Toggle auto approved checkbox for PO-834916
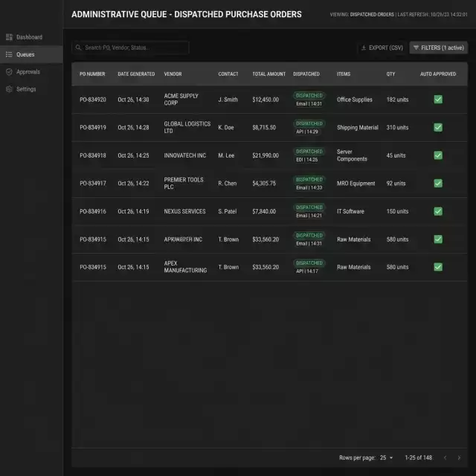 coord(438,211)
